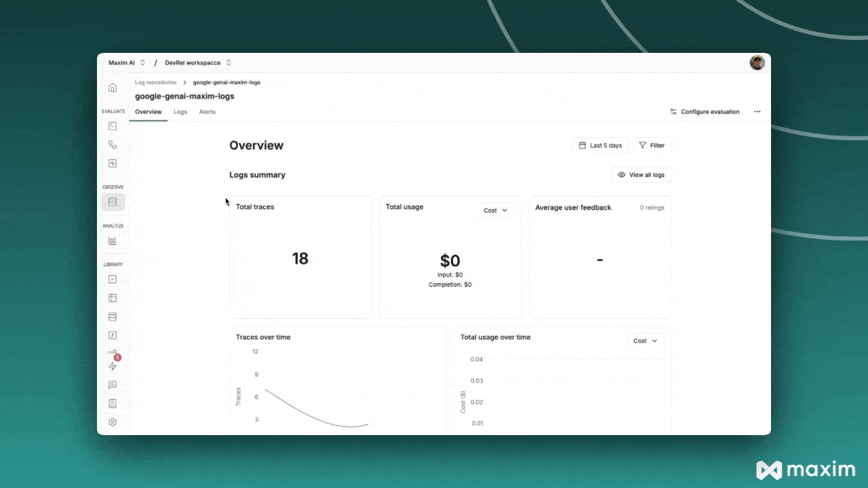
Task: Click the Filter button
Action: (652, 145)
